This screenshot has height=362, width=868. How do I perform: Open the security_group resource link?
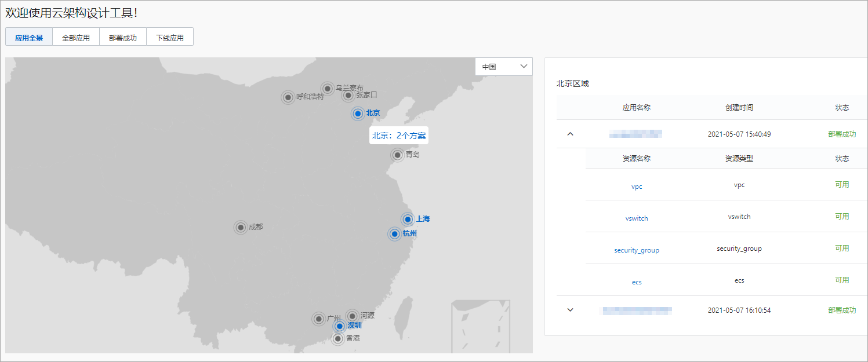[637, 250]
